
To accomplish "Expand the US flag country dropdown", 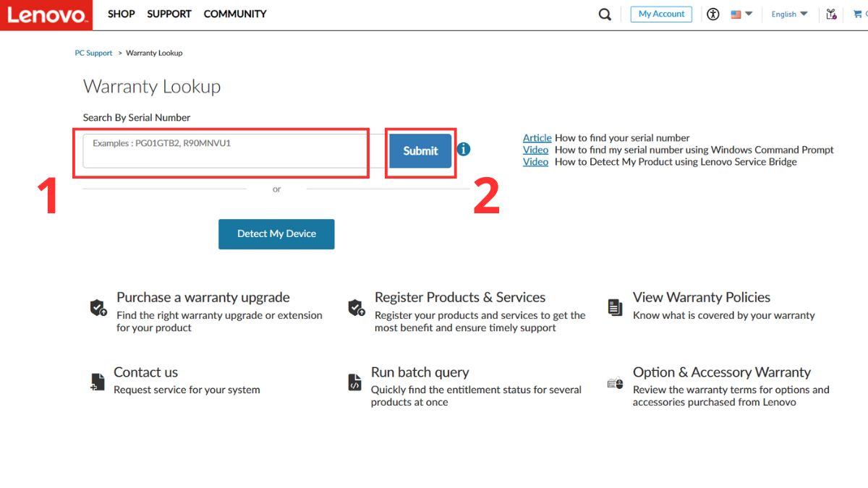I will coord(741,14).
